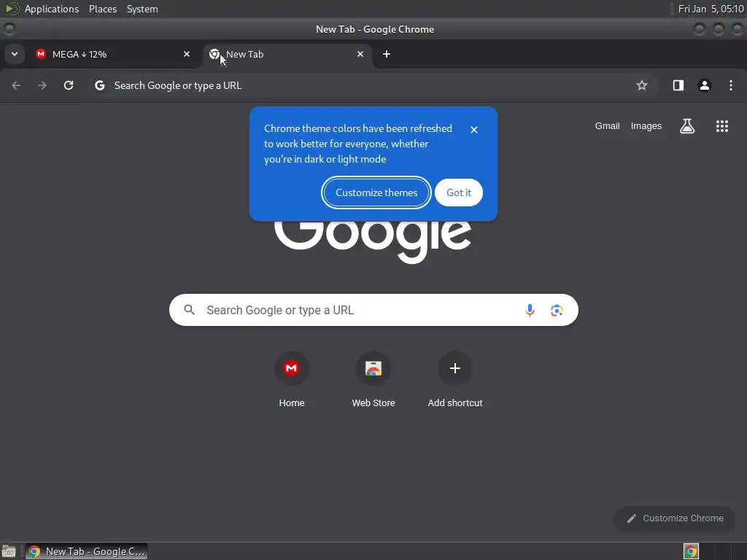Open the Places menu
The image size is (747, 560).
pos(102,9)
